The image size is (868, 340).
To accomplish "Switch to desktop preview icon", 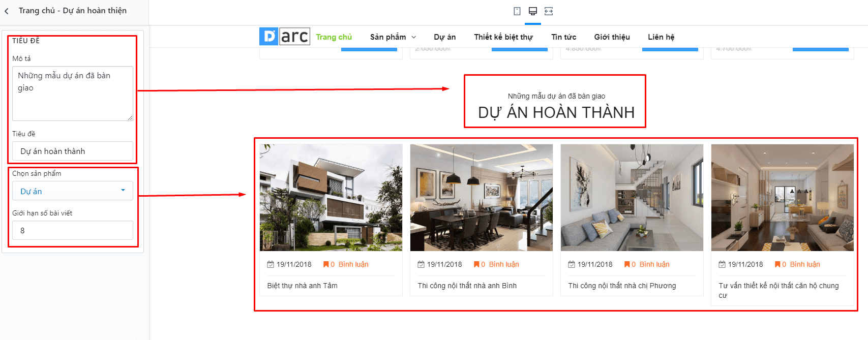I will click(x=533, y=11).
